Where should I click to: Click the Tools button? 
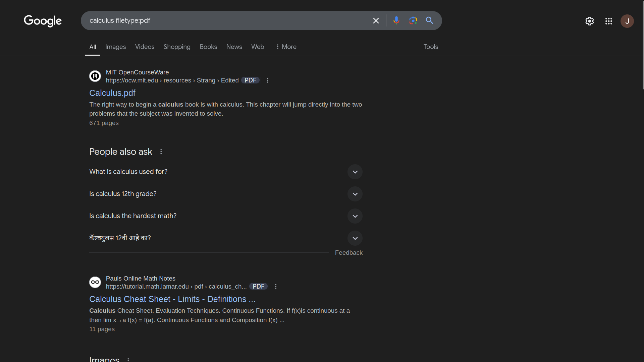(430, 47)
